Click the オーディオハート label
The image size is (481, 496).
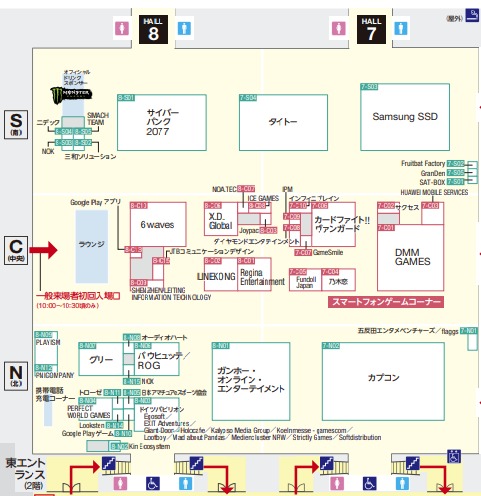tap(164, 337)
